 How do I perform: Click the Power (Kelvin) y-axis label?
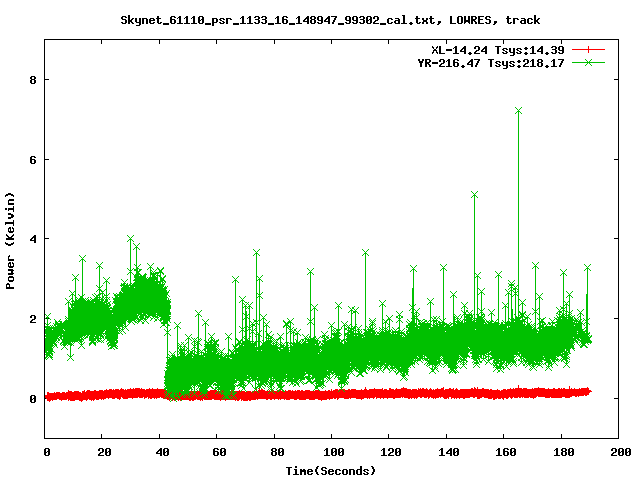tap(11, 239)
